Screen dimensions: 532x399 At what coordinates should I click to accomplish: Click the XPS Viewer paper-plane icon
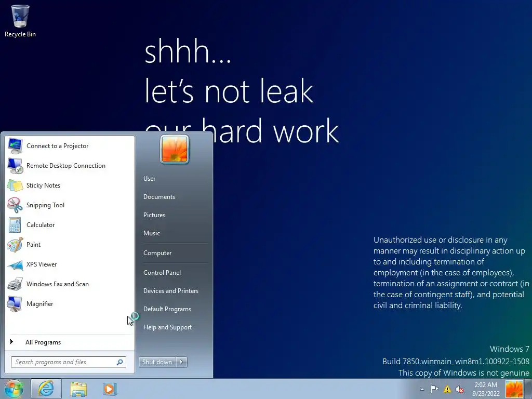(x=15, y=264)
